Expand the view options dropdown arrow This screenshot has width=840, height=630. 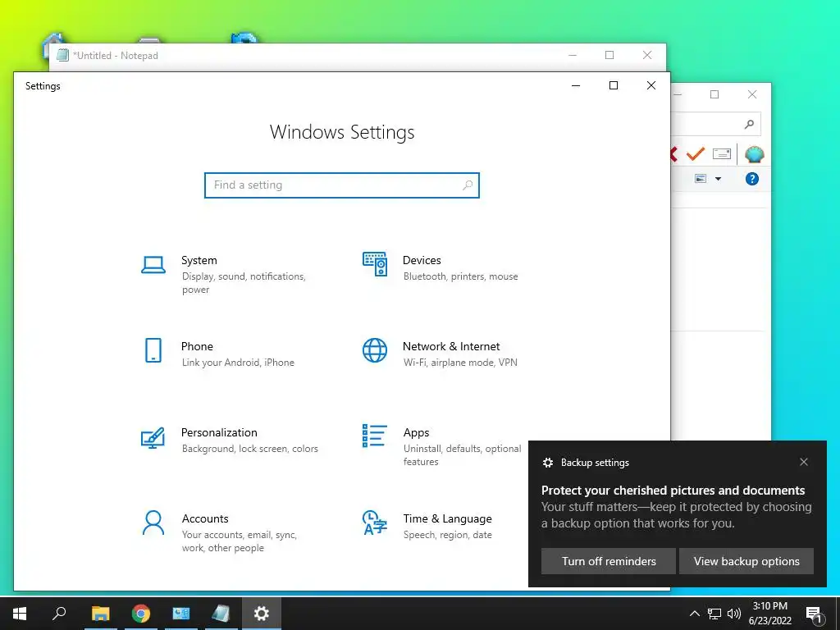(718, 179)
